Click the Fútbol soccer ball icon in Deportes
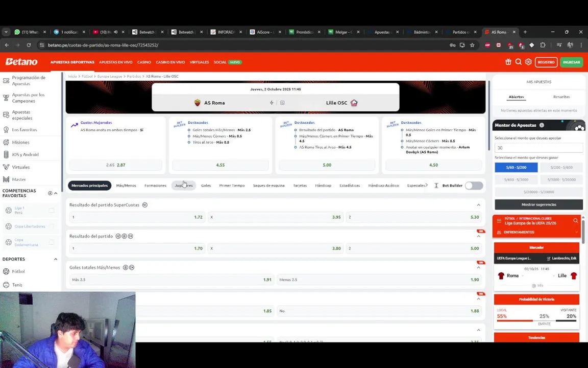Image resolution: width=588 pixels, height=368 pixels. pyautogui.click(x=6, y=271)
